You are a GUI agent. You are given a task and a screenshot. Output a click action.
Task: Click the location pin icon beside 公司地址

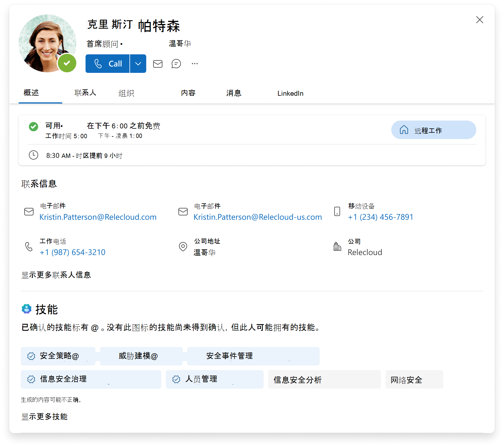click(183, 247)
